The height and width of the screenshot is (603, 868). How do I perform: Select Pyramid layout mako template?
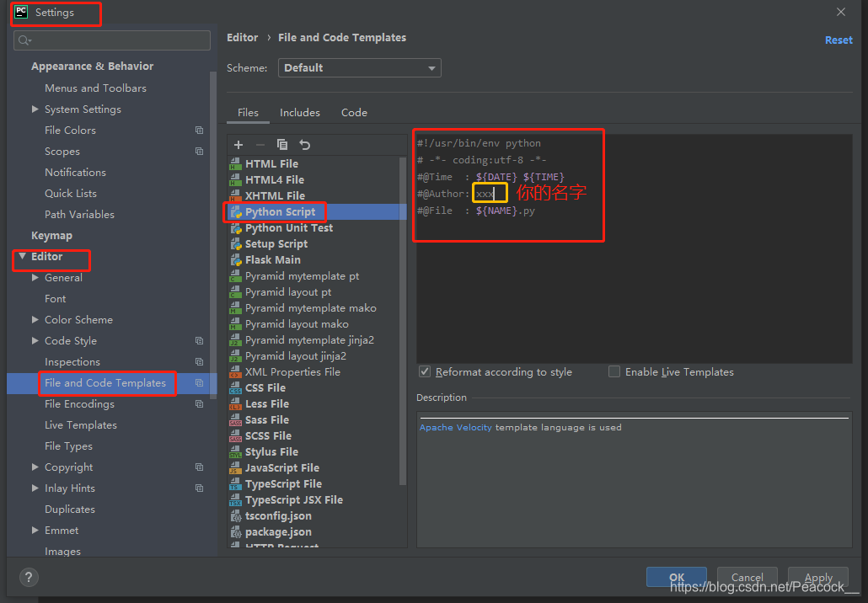(x=297, y=324)
